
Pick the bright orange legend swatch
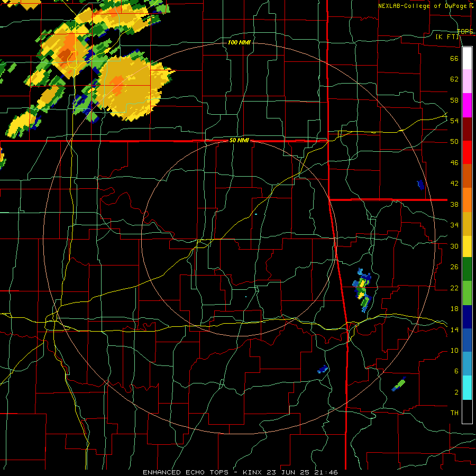click(x=467, y=200)
